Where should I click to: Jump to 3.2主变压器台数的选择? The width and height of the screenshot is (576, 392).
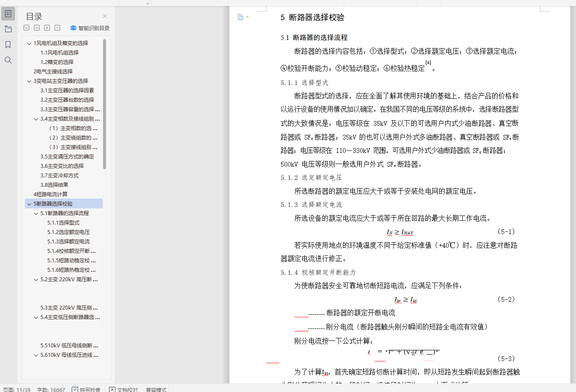(x=67, y=100)
